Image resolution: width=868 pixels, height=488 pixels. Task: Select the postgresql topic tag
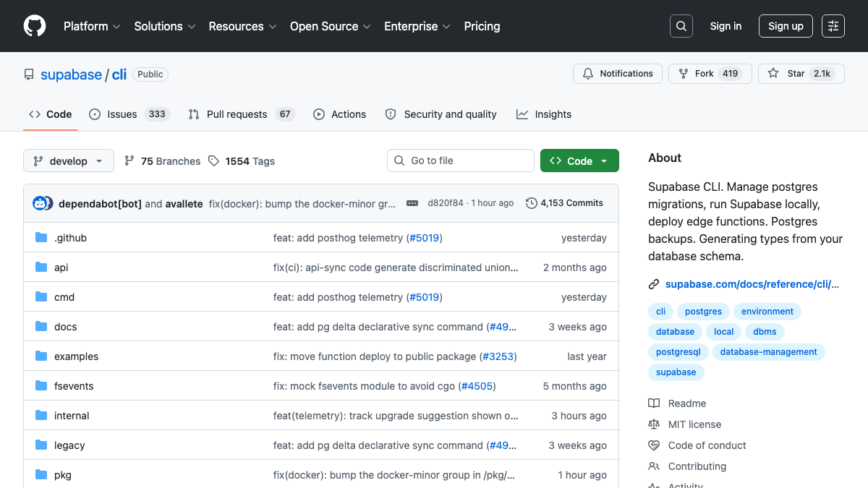678,352
